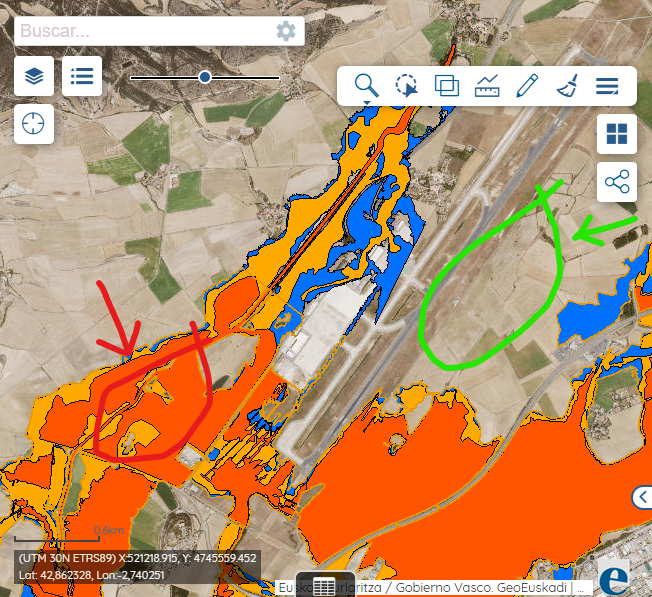Open the four-square basemap grid button

[617, 134]
